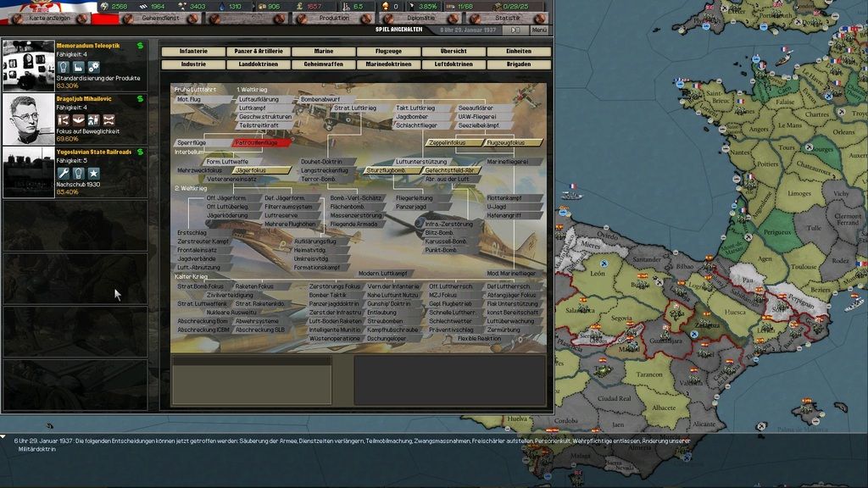Select the Luftdoktrinen tab
Viewport: 868px width, 488px height.
pos(454,64)
